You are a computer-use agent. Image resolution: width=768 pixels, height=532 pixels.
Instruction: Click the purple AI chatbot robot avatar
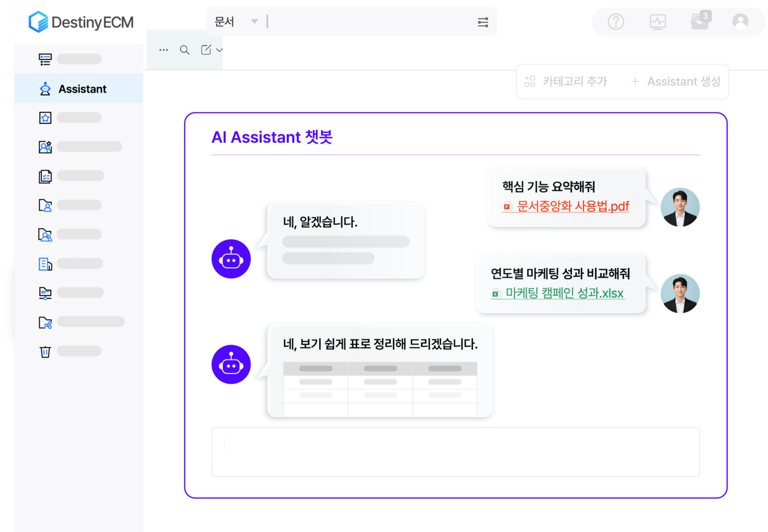[231, 259]
